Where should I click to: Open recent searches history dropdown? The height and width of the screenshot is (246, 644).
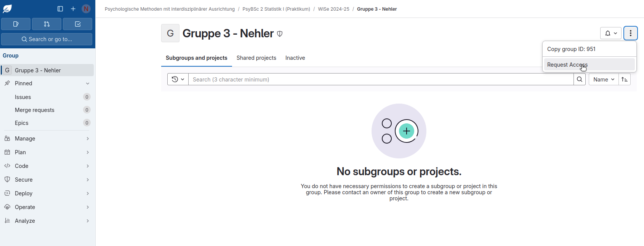[178, 79]
